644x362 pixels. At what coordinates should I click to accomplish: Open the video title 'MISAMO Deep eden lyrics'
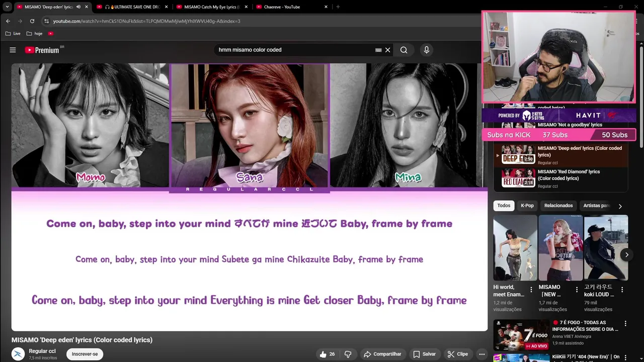(x=82, y=340)
